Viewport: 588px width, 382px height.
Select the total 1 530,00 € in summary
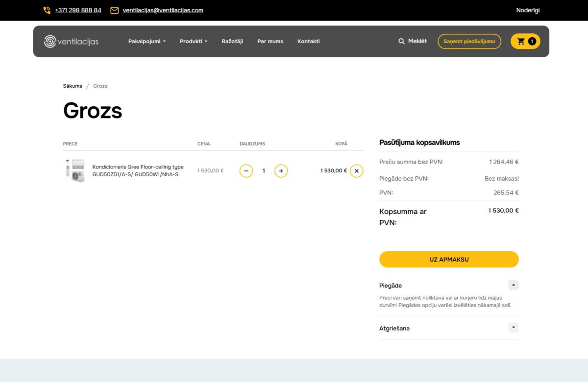(503, 211)
